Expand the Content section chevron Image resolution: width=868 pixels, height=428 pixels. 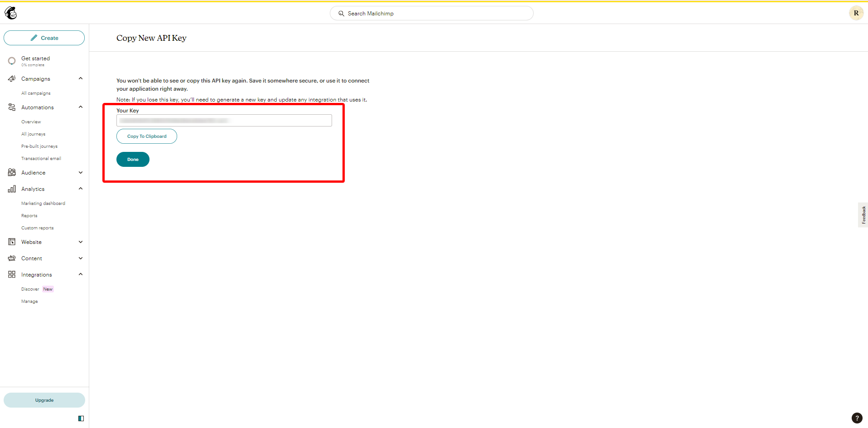click(81, 258)
